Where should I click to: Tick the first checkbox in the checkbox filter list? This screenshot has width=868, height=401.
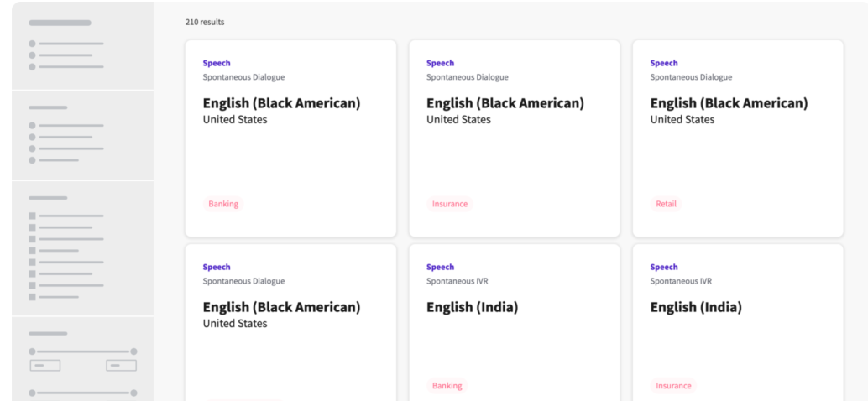(x=33, y=216)
